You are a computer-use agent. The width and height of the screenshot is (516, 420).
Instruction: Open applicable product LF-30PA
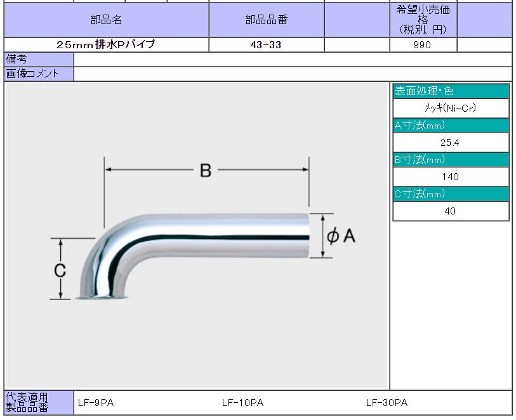click(387, 403)
